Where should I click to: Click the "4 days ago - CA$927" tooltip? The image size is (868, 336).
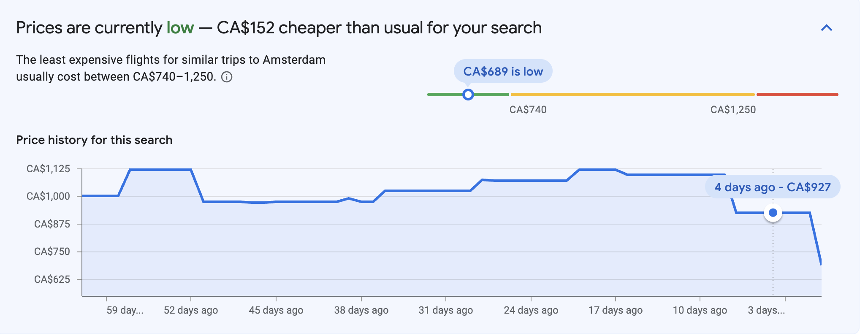tap(772, 187)
